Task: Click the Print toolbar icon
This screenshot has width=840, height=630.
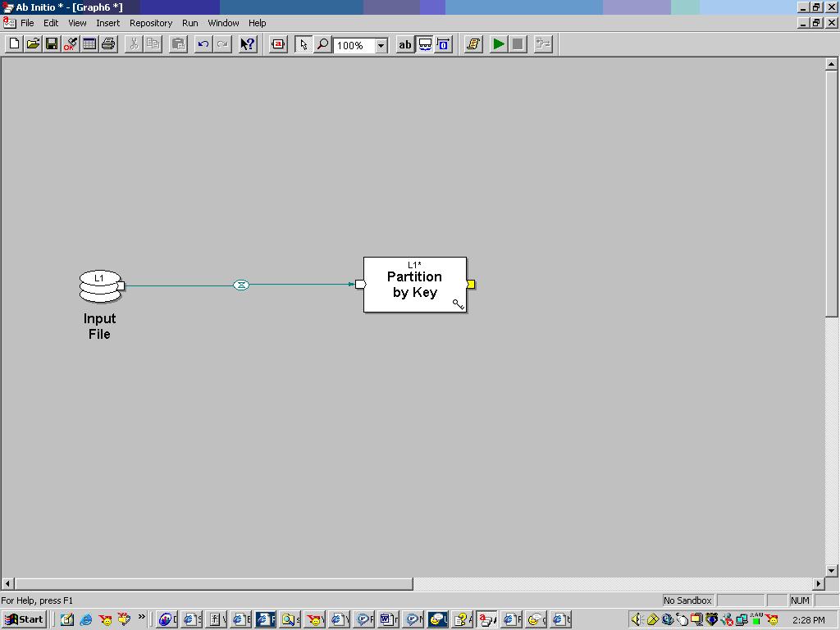Action: tap(109, 44)
